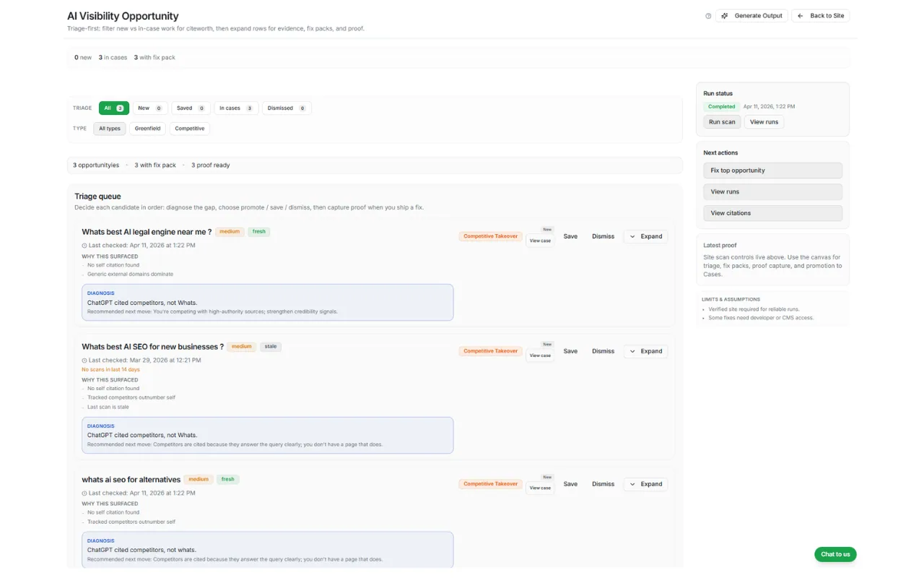Open View citations under Next actions
This screenshot has width=924, height=578.
772,213
